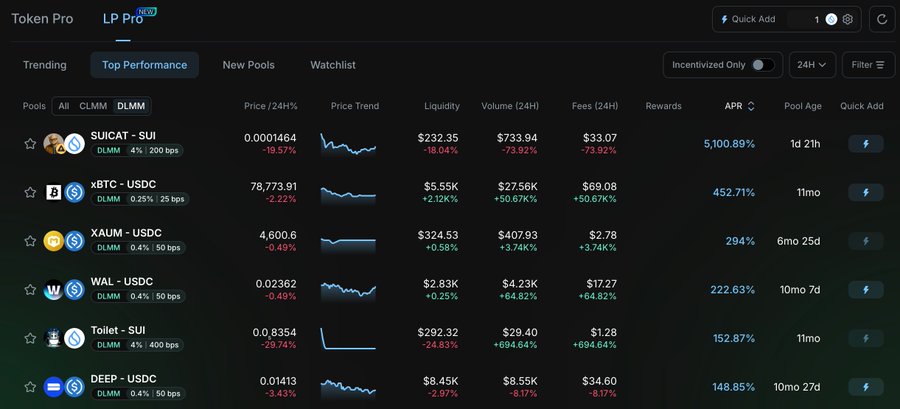This screenshot has height=409, width=900.
Task: Open SUICAT - SUI pool name
Action: 123,136
